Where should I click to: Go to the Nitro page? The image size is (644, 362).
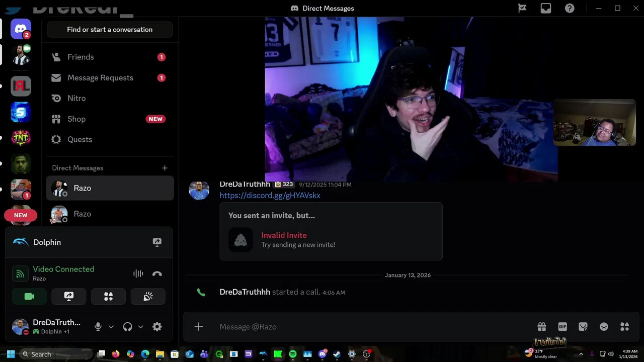[x=110, y=98]
